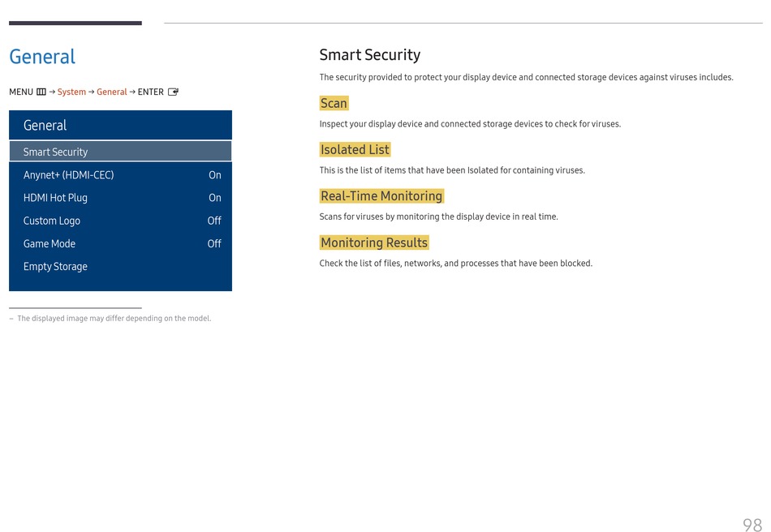Click the highlighted Scan heading
This screenshot has width=771, height=532.
coord(334,103)
